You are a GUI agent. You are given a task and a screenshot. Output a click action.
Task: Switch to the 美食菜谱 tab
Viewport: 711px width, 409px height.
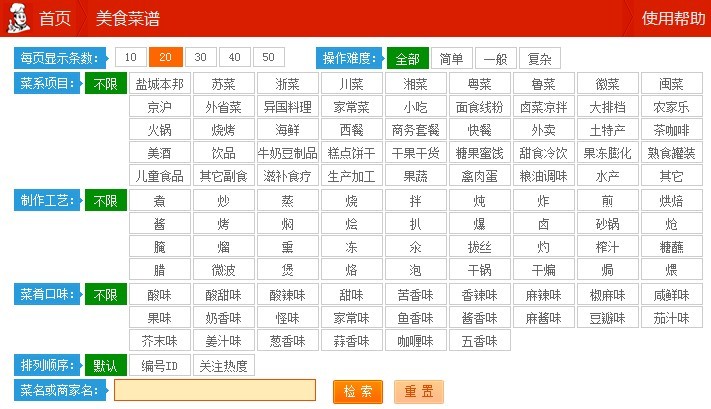point(127,19)
